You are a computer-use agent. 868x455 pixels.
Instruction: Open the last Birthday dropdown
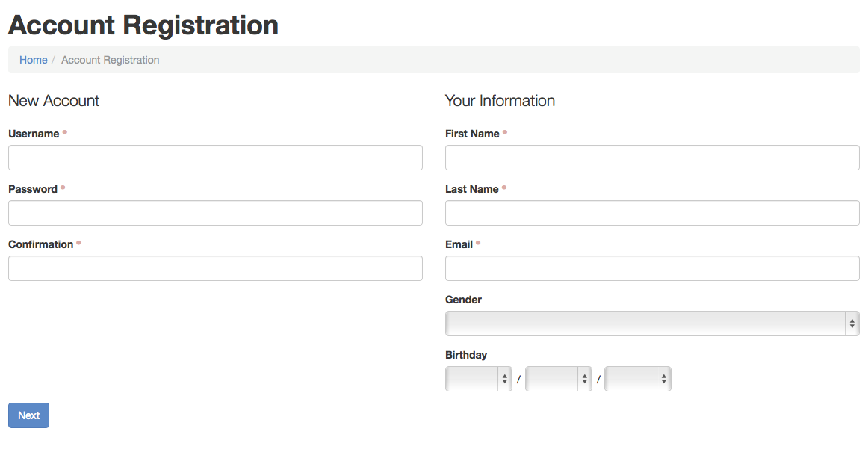tap(637, 379)
